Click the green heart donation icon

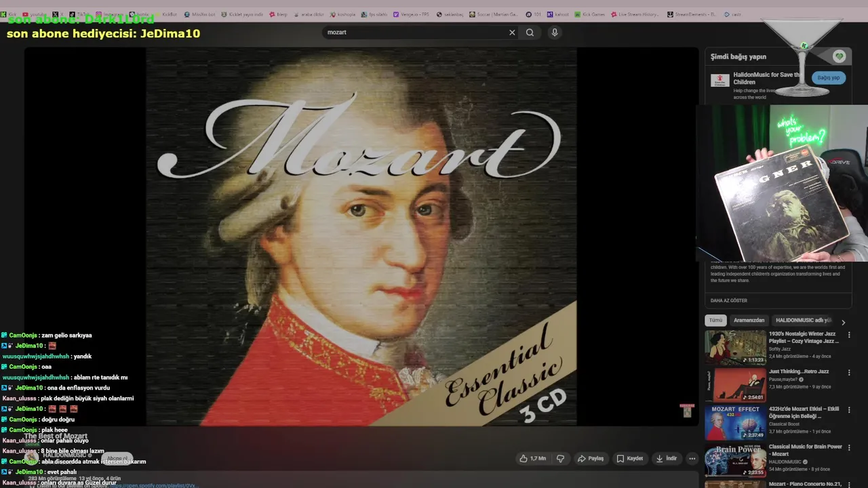(839, 56)
